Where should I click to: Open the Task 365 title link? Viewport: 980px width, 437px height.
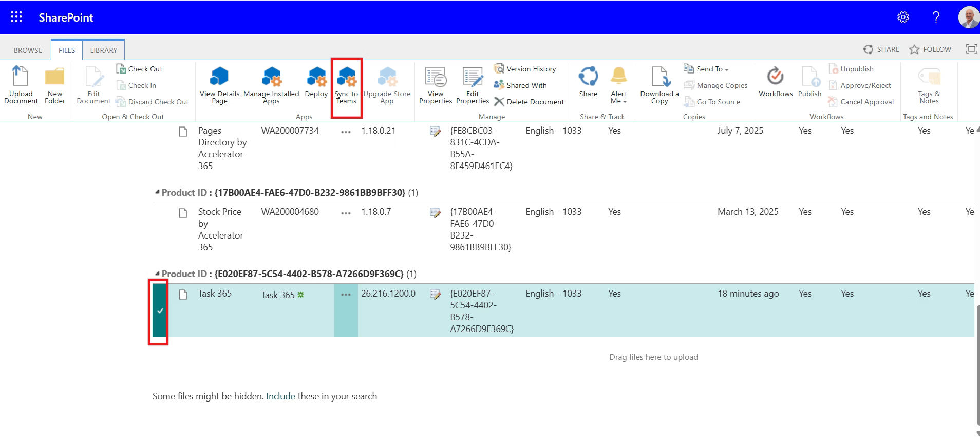(278, 295)
